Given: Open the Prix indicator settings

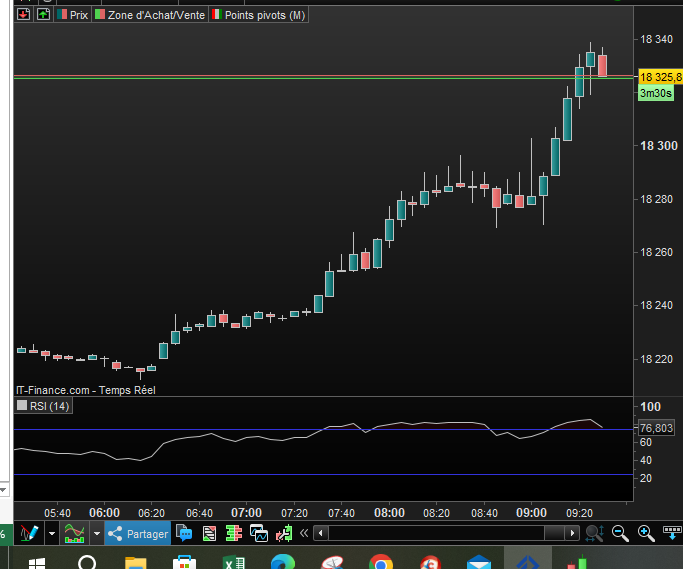Looking at the screenshot, I should click(x=73, y=15).
